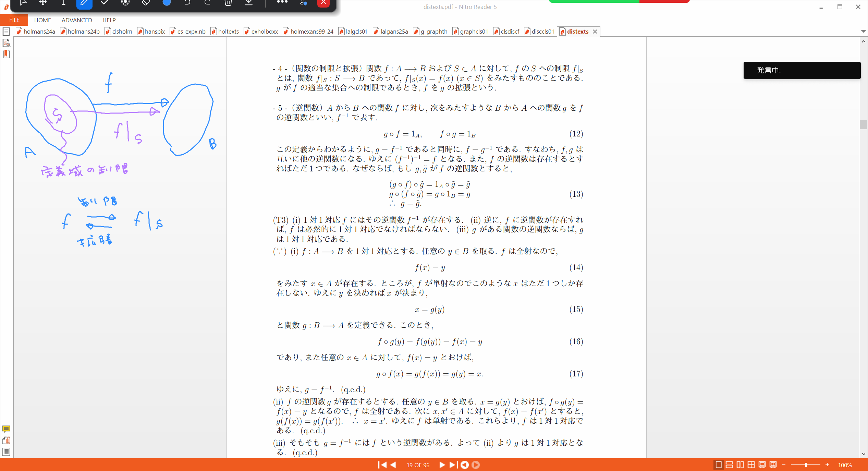Viewport: 868px width, 471px height.
Task: Close the annotation toolbar with red X
Action: (323, 3)
